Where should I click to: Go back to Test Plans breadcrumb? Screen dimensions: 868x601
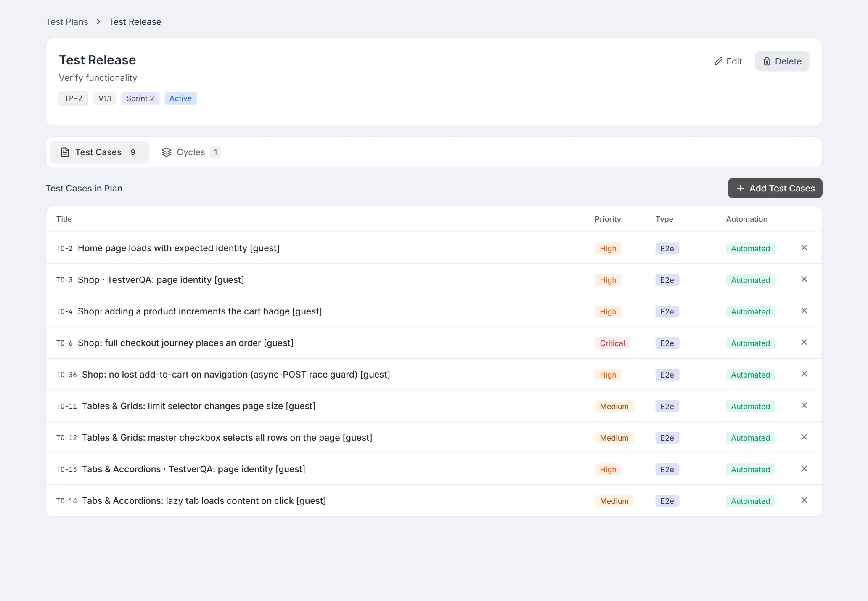[67, 22]
